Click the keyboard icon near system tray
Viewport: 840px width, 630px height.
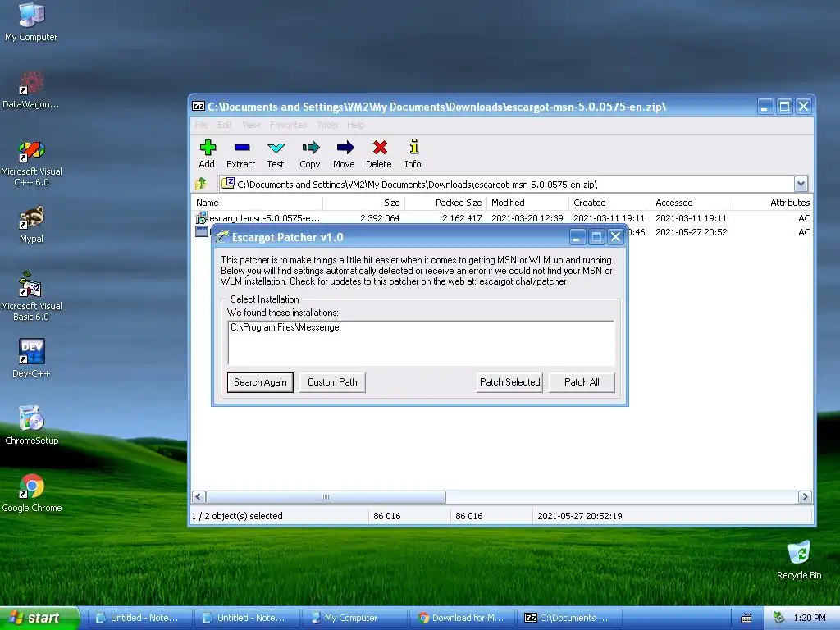coord(746,619)
